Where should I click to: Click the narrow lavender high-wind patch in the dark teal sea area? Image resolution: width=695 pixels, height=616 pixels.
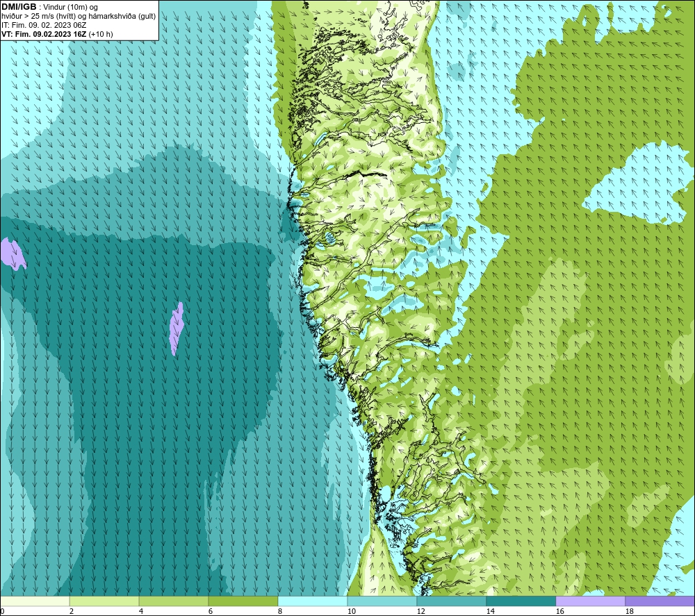click(177, 328)
